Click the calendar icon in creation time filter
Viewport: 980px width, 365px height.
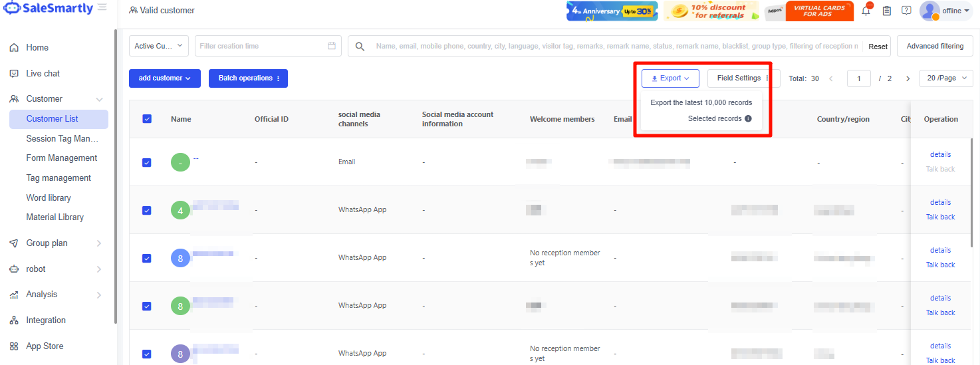[x=332, y=46]
